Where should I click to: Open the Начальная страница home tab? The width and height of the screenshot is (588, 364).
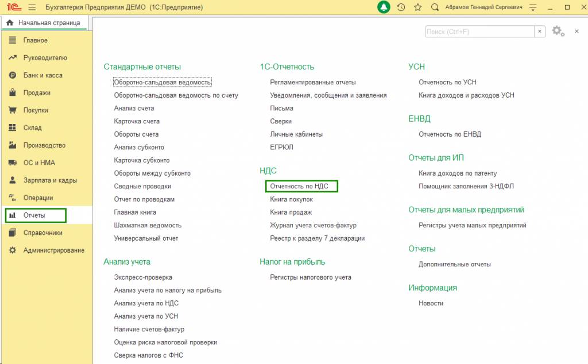pyautogui.click(x=44, y=22)
